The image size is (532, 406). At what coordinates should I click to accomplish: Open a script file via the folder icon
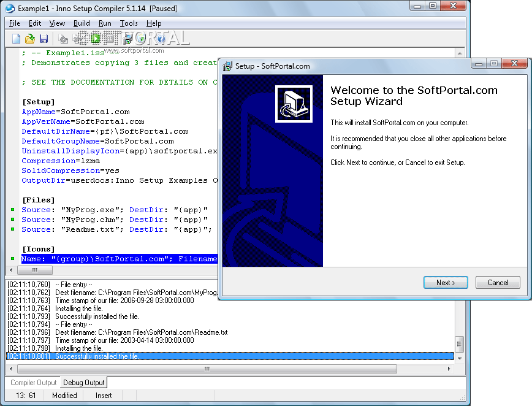pos(30,39)
